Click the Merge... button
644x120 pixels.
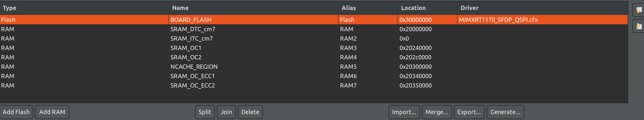(436, 112)
